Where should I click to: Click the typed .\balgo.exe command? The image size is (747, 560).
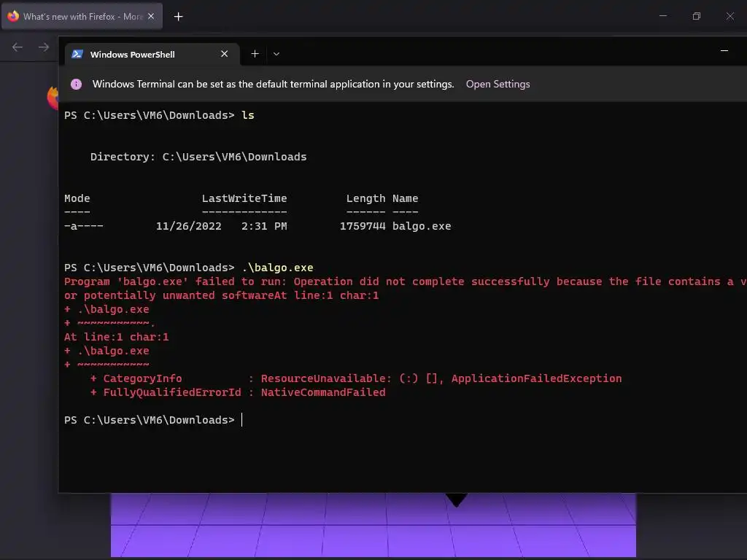[277, 268]
